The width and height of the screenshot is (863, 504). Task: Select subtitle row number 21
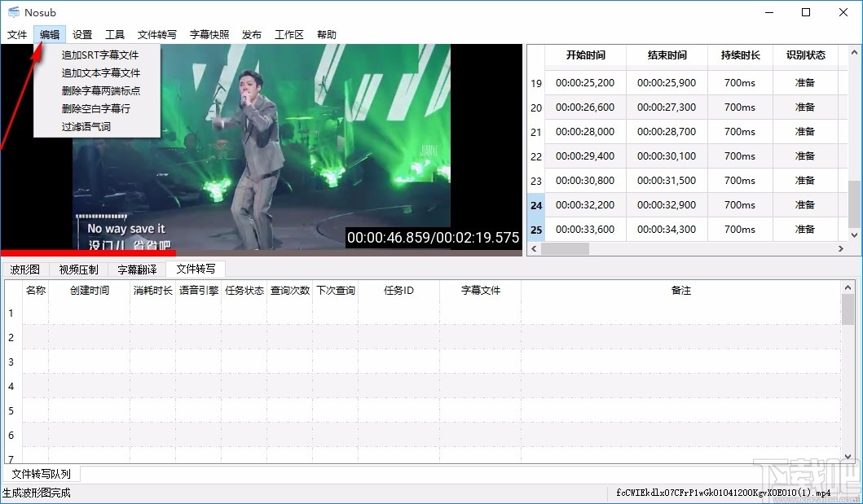pyautogui.click(x=536, y=132)
